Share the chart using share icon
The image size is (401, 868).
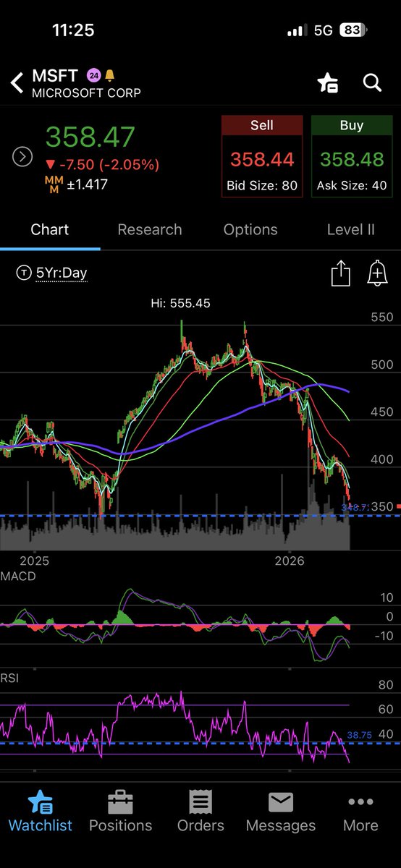coord(340,273)
